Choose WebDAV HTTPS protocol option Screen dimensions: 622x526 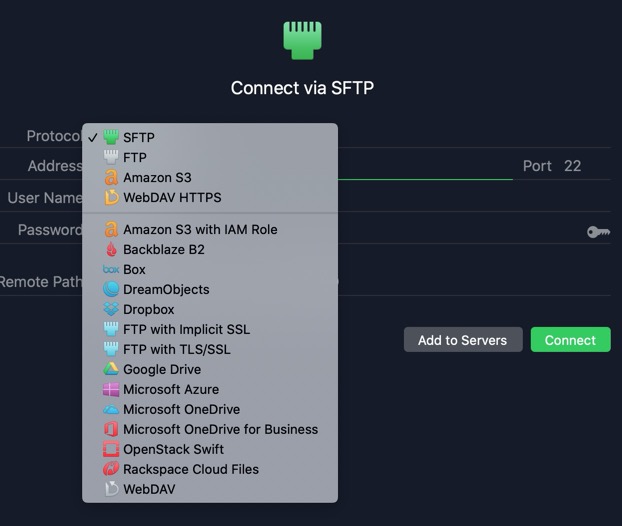click(210, 197)
